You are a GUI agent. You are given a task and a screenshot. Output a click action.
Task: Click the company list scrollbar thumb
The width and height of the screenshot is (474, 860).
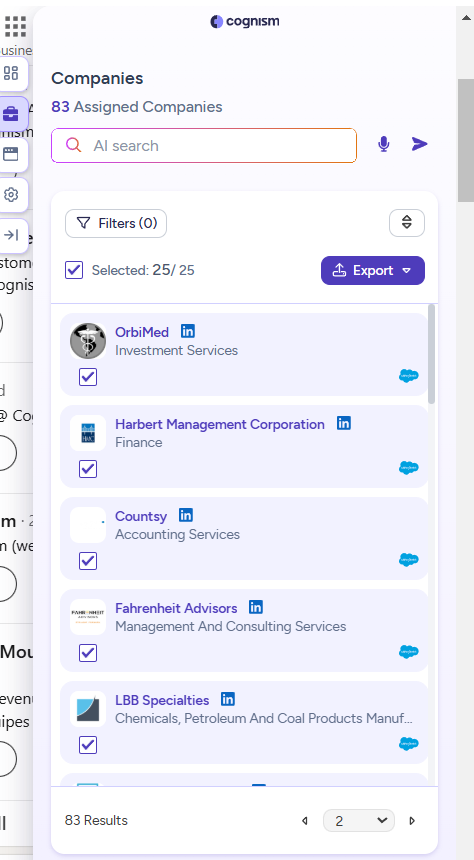(431, 354)
